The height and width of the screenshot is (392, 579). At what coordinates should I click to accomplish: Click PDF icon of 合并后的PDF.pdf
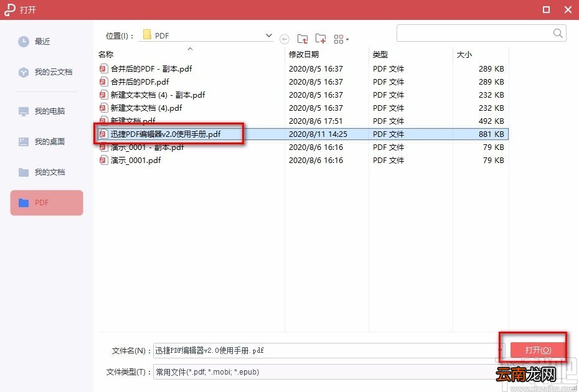pos(103,82)
